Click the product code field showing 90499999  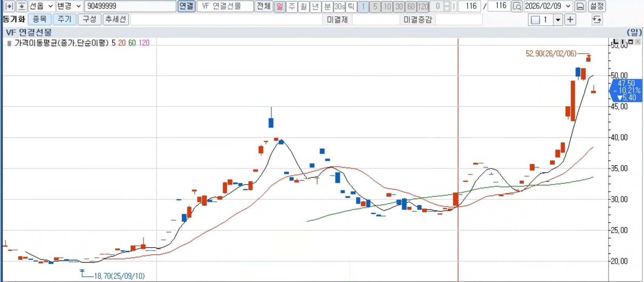(130, 6)
